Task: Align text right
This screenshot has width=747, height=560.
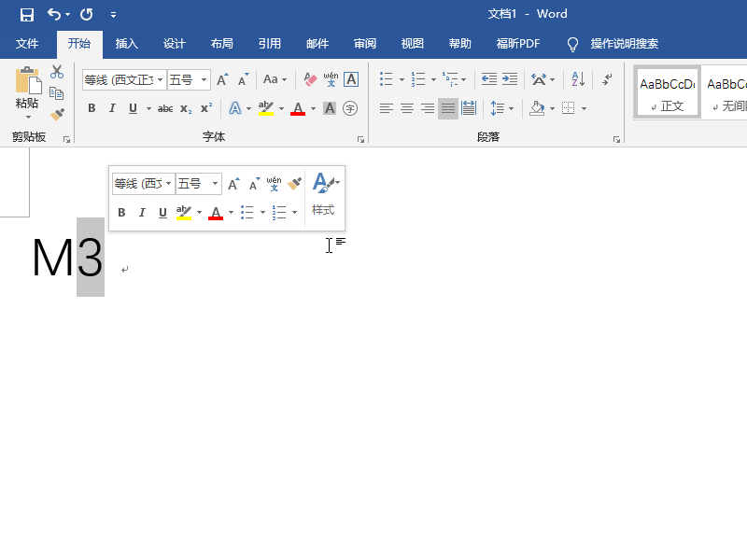Action: click(x=428, y=108)
